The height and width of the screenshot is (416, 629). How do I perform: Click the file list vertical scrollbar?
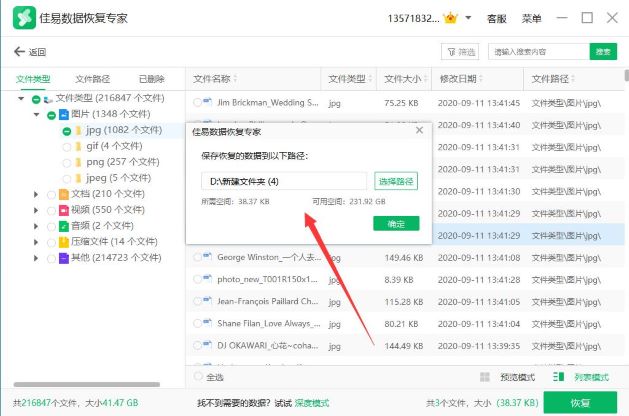point(627,76)
